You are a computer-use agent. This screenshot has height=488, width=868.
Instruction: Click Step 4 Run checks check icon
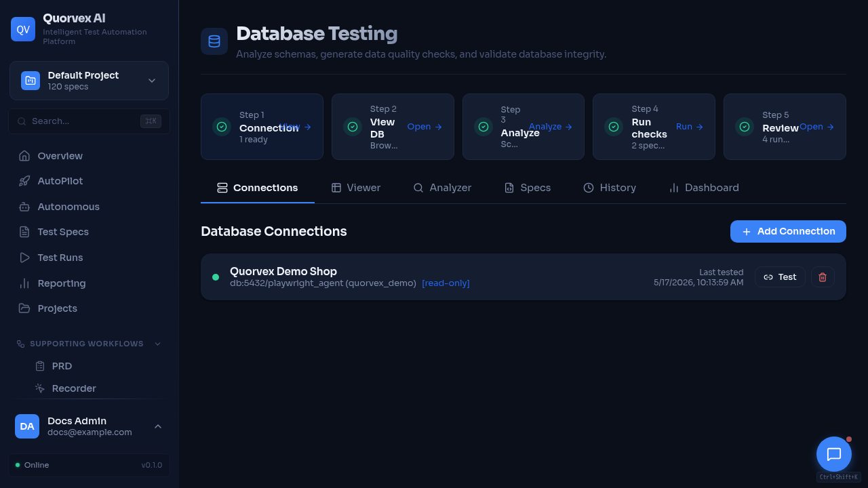(614, 127)
